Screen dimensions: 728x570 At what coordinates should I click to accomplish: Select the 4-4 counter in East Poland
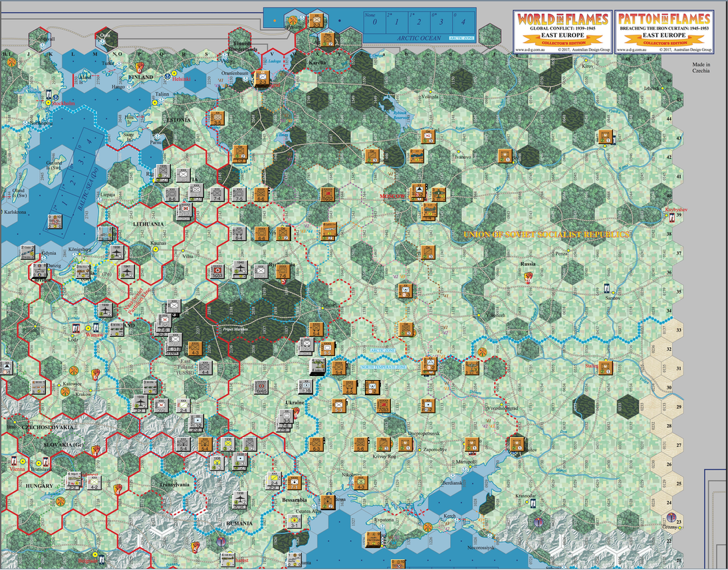205,368
